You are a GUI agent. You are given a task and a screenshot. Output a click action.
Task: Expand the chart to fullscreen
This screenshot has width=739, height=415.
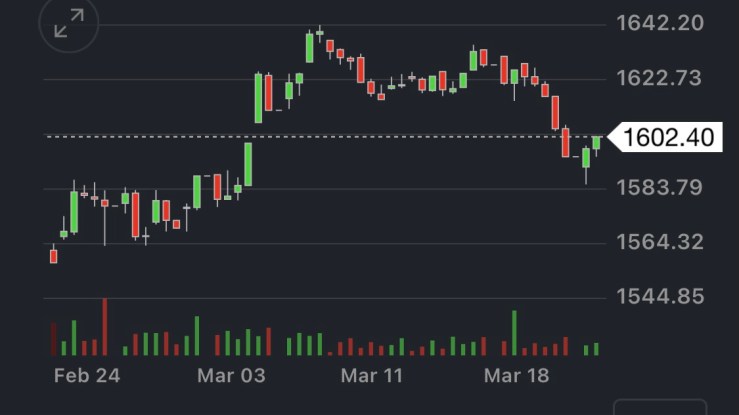pos(69,23)
